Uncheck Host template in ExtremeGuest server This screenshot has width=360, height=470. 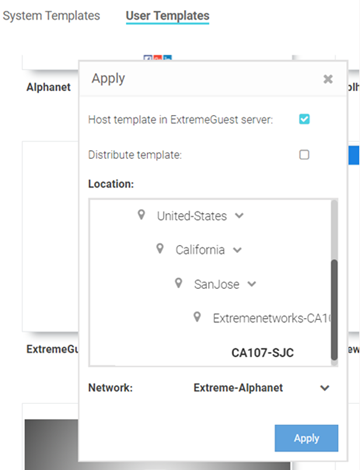click(304, 119)
